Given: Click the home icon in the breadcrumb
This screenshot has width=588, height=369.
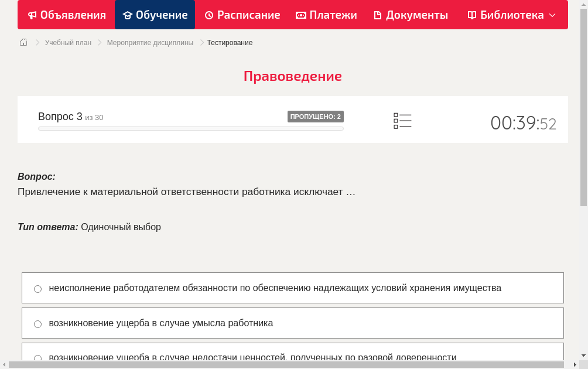Looking at the screenshot, I should tap(23, 42).
